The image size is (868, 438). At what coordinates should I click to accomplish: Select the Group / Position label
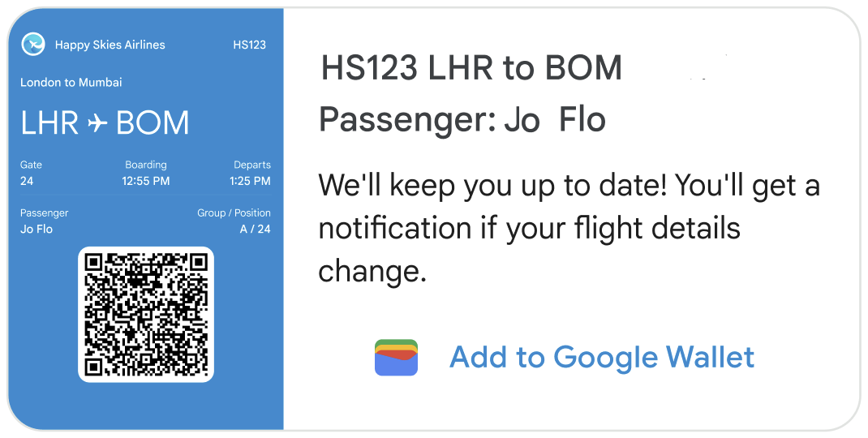coord(234,213)
